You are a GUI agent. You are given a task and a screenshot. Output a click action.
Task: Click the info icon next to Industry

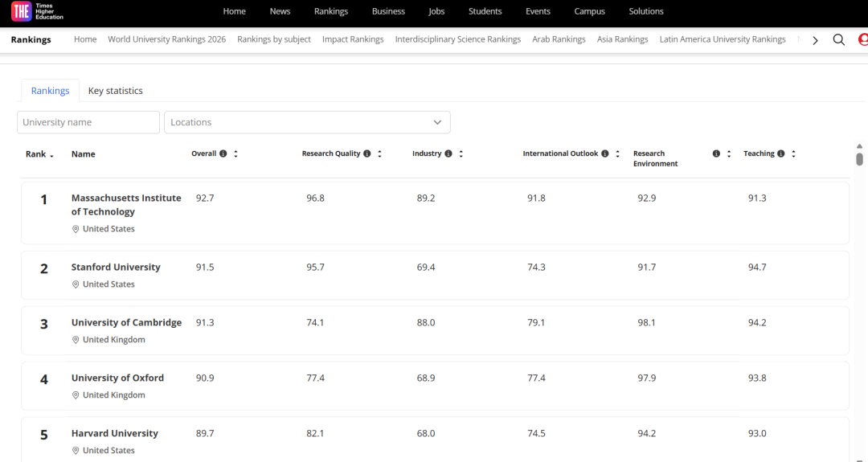[448, 153]
